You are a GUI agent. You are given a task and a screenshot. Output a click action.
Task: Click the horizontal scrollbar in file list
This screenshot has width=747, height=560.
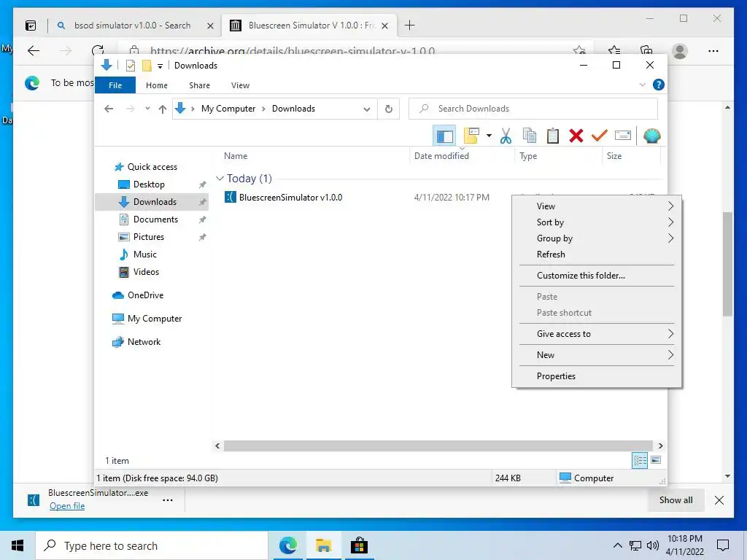pos(438,446)
